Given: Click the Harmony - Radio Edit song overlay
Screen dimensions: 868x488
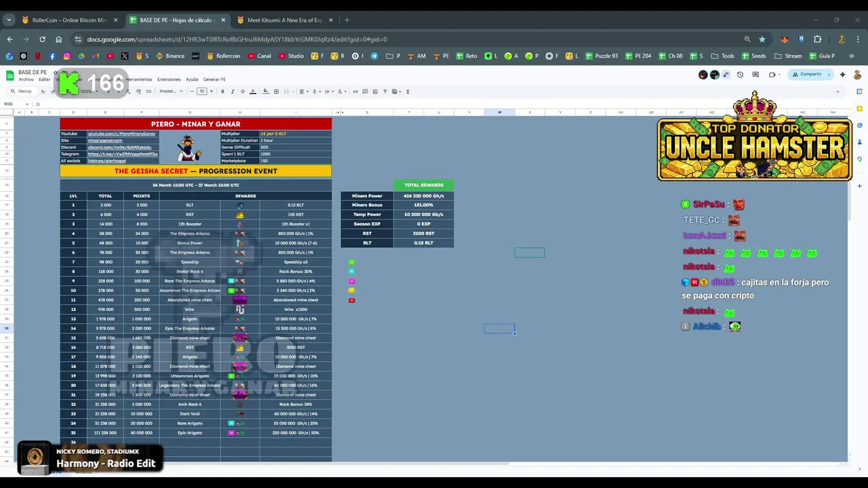Looking at the screenshot, I should (90, 459).
